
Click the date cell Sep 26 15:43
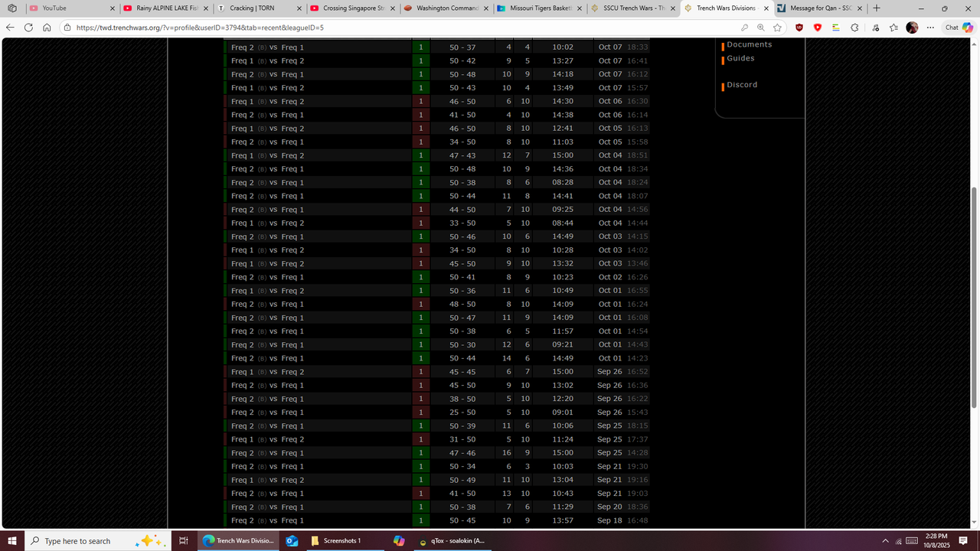[622, 412]
